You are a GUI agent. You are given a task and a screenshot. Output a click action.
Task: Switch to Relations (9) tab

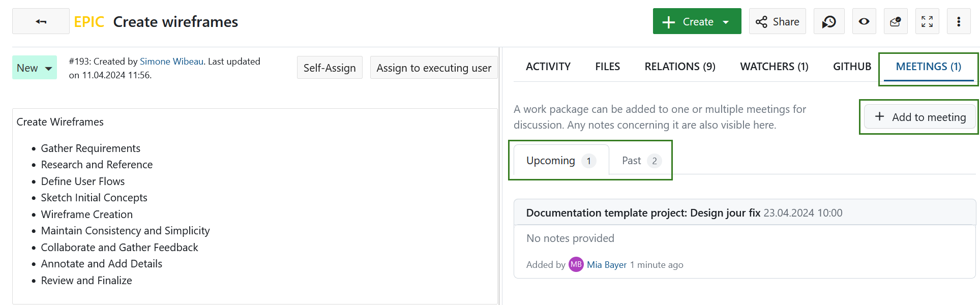(x=679, y=67)
